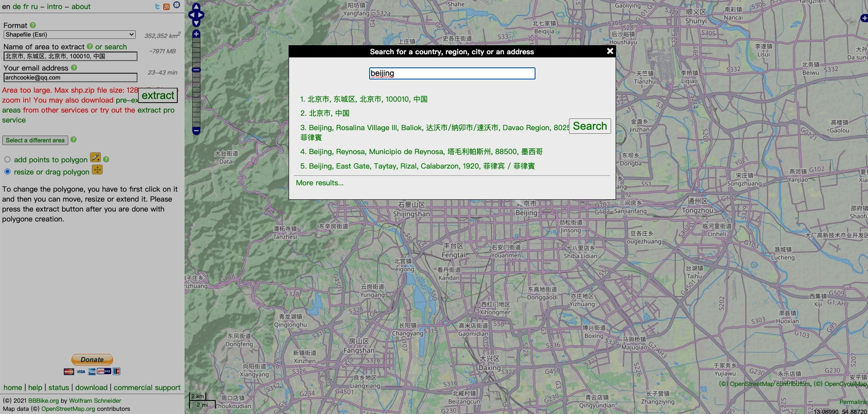Open the Shapefile (Esri) format dropdown

69,34
